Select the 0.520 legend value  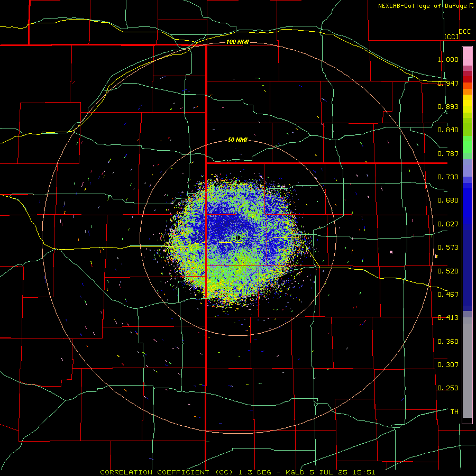coord(448,271)
